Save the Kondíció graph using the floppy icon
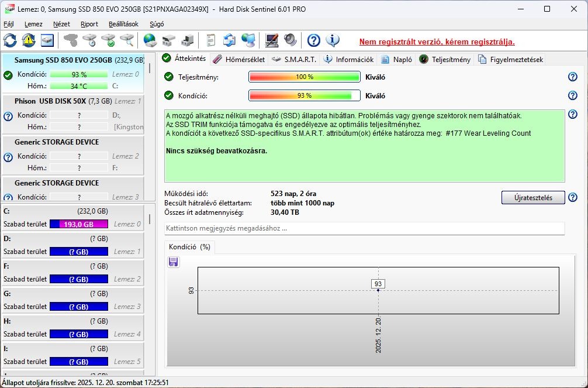Viewport: 588px width, 388px height. coord(173,262)
